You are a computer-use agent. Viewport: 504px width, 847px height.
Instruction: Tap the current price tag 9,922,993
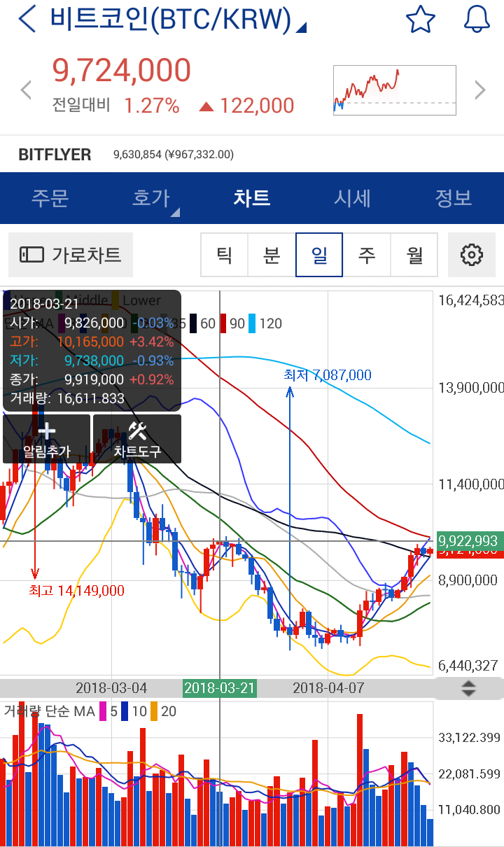pyautogui.click(x=469, y=540)
